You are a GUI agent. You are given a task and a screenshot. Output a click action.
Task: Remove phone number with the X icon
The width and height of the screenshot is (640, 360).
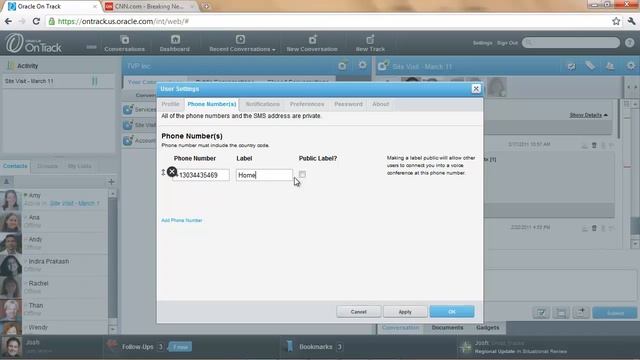pyautogui.click(x=172, y=172)
